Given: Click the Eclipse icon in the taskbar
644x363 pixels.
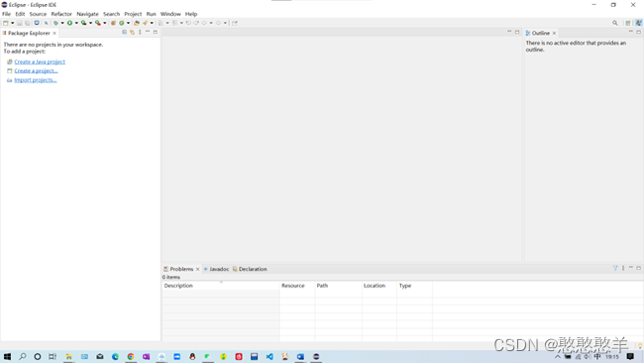Looking at the screenshot, I should [x=316, y=356].
